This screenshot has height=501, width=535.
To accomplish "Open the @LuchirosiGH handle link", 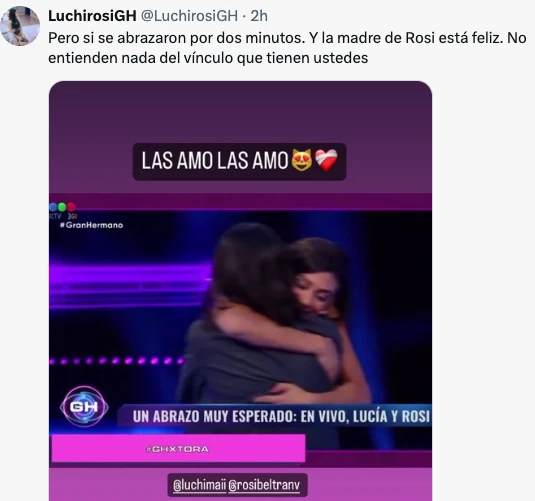I will tap(189, 16).
